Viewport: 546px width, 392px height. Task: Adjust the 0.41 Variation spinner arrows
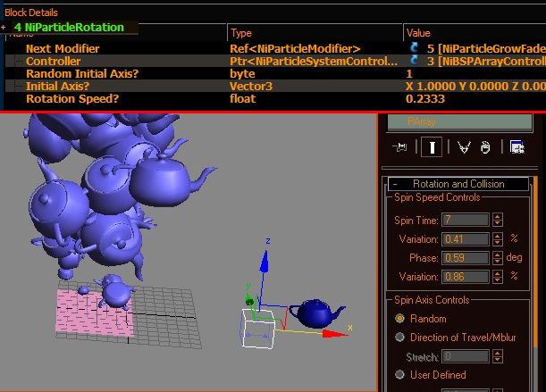pyautogui.click(x=498, y=239)
